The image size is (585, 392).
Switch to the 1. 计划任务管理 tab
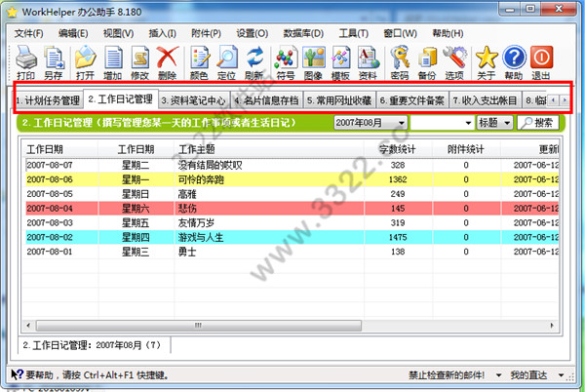click(x=48, y=100)
